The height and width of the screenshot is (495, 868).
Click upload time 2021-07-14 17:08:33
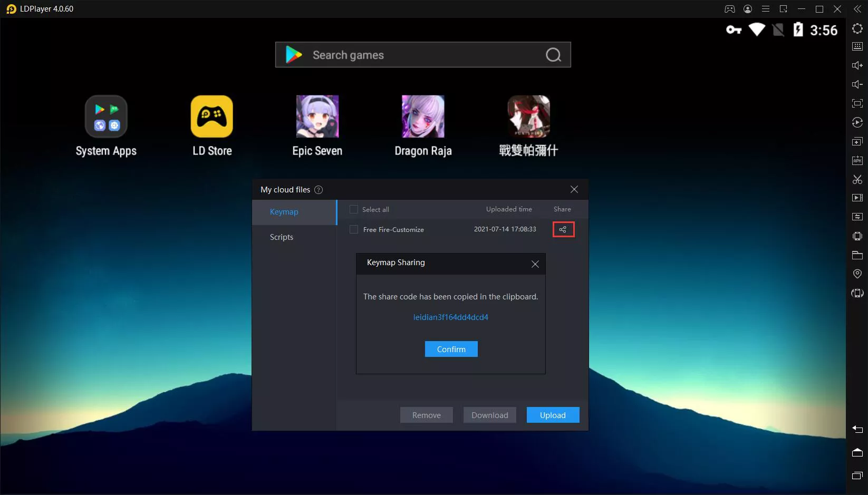point(505,229)
